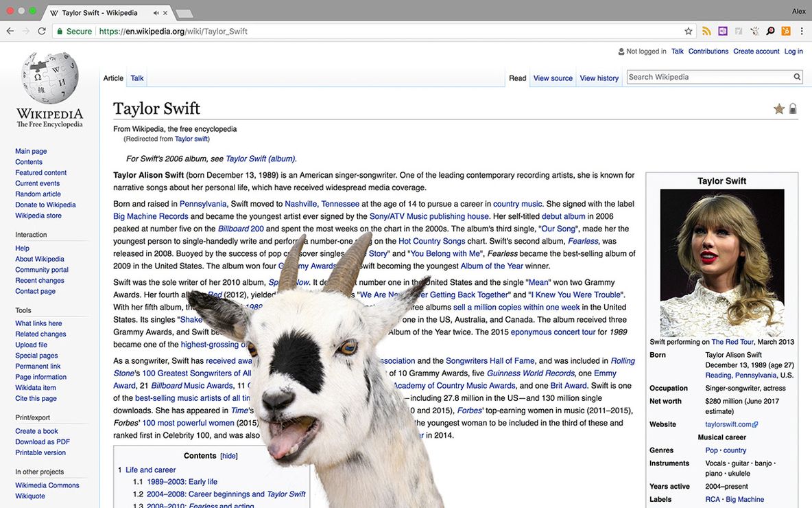Go back to the previous page
This screenshot has height=508, width=812.
point(10,31)
